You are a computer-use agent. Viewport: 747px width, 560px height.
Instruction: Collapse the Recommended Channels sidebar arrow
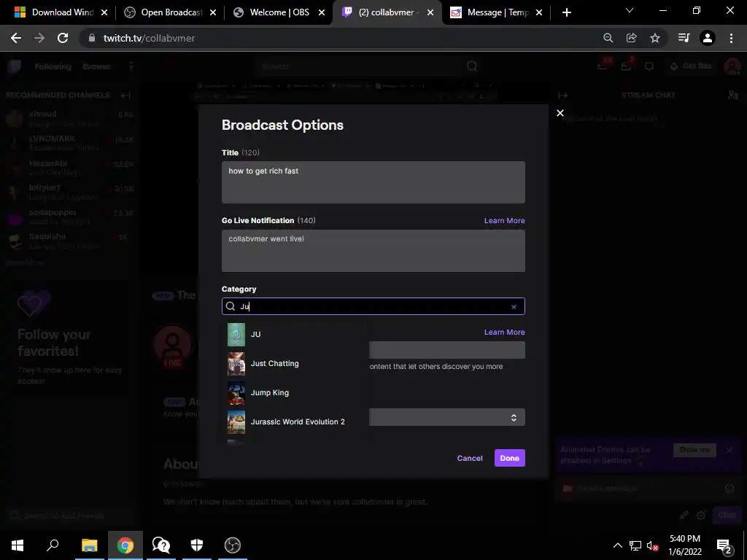[125, 96]
